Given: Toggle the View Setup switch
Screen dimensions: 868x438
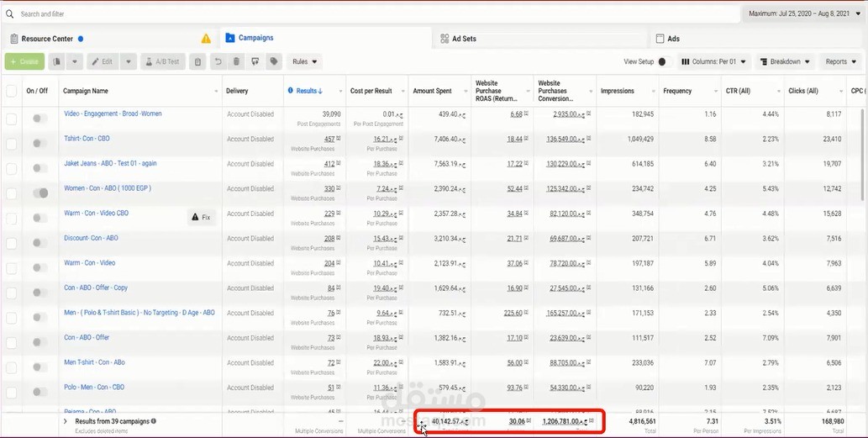Looking at the screenshot, I should coord(665,62).
